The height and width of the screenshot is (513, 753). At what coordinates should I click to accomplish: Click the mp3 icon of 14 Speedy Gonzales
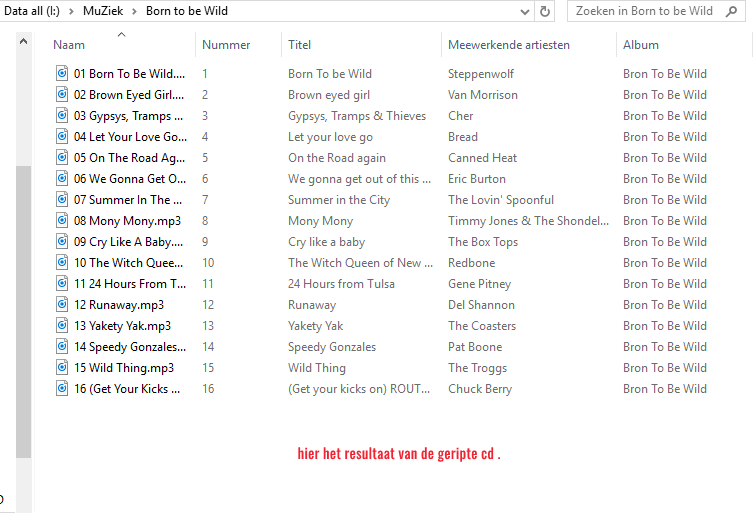62,346
